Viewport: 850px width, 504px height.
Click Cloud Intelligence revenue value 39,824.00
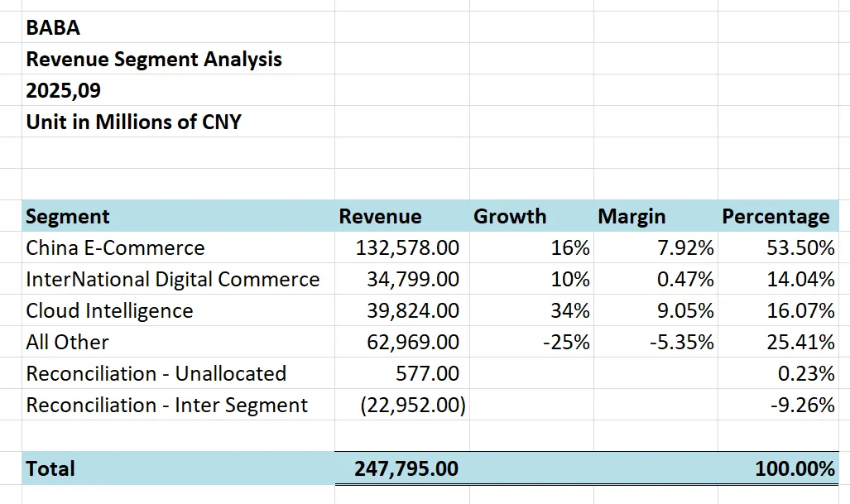(x=413, y=311)
